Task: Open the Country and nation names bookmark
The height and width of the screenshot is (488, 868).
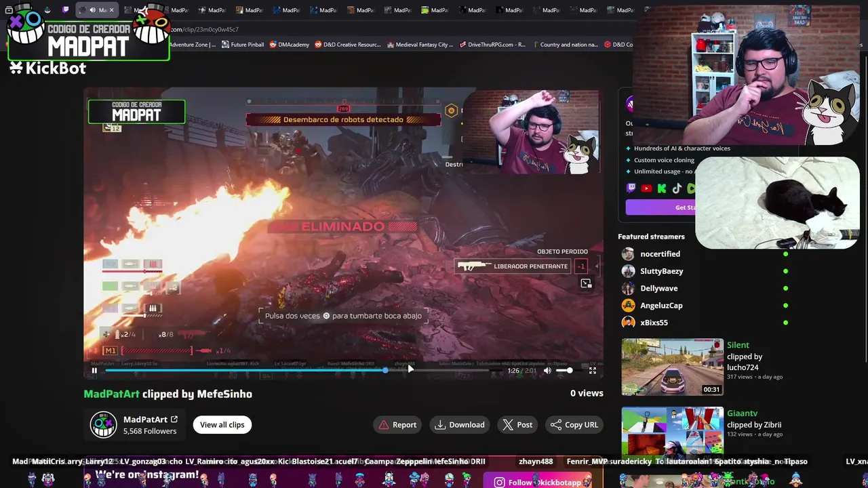Action: pyautogui.click(x=565, y=45)
